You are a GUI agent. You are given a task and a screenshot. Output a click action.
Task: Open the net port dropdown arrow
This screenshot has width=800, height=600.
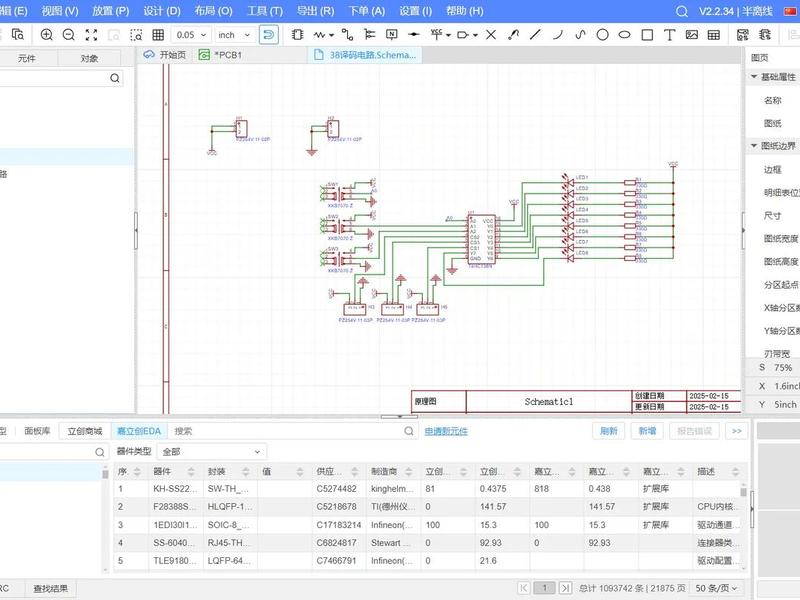tap(475, 35)
